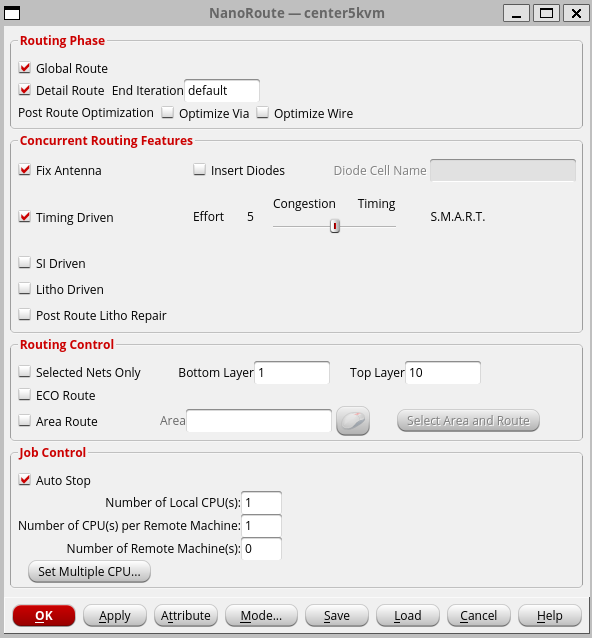Toggle the Fix Antenna checkbox
Viewport: 592px width, 638px height.
(24, 170)
